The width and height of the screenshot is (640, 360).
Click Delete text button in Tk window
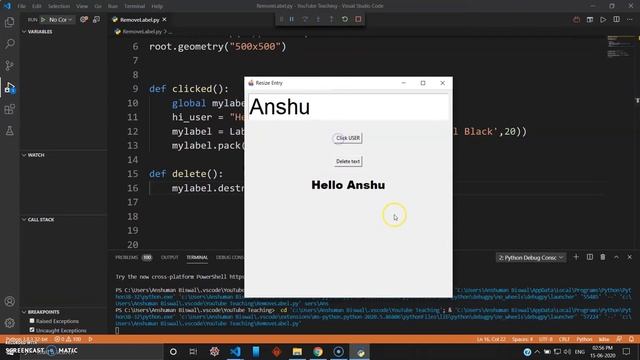(x=348, y=161)
